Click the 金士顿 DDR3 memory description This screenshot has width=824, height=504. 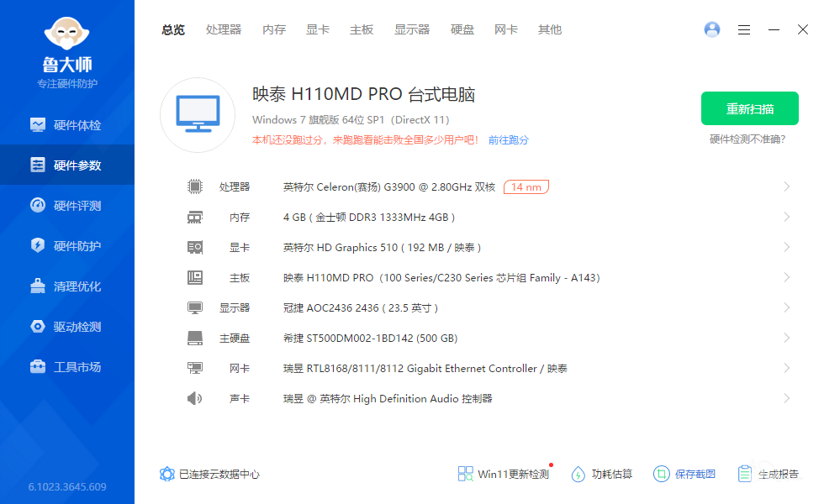[x=369, y=218]
